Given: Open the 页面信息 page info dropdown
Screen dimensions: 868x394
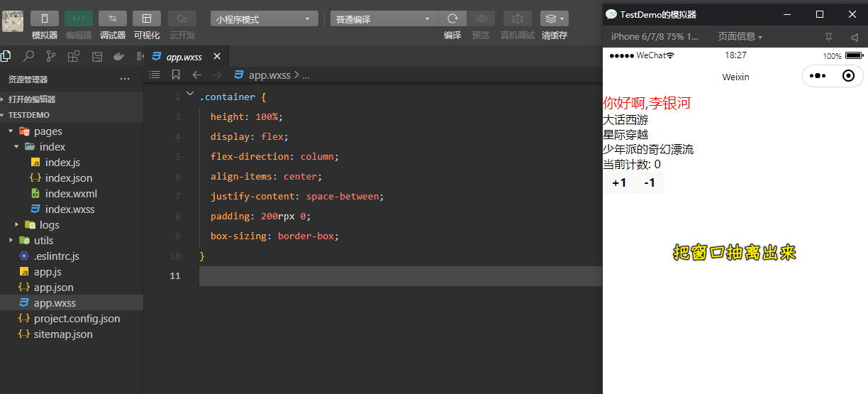Looking at the screenshot, I should point(740,36).
